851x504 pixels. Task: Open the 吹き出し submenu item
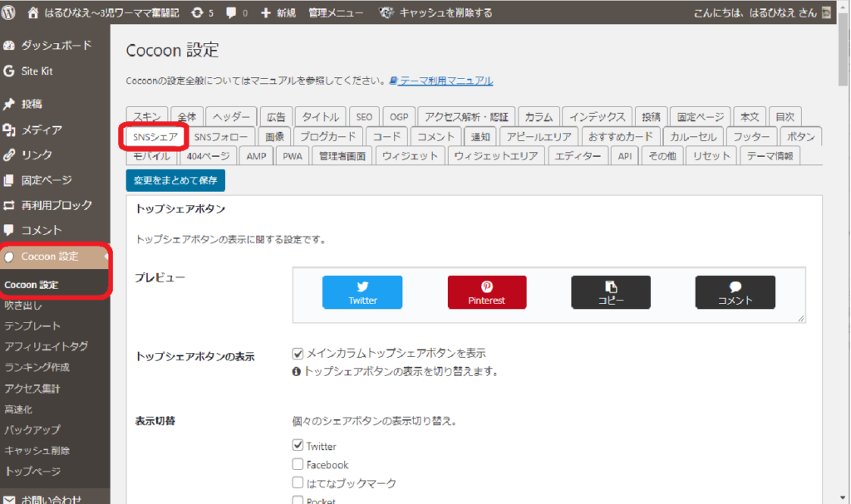(x=22, y=306)
